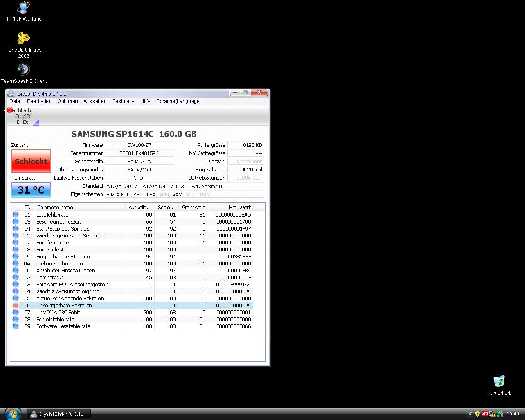Click the orb for Aktuell schwebende Sektoren
This screenshot has width=525, height=420.
tap(16, 298)
